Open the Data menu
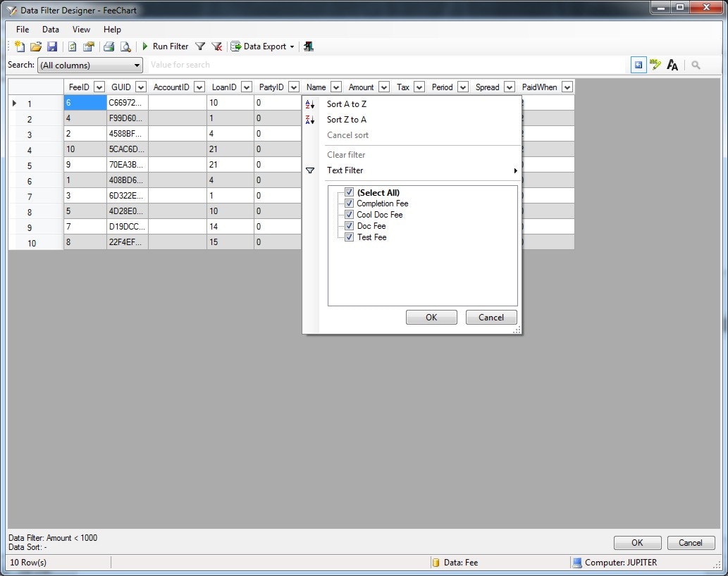728x576 pixels. 50,30
